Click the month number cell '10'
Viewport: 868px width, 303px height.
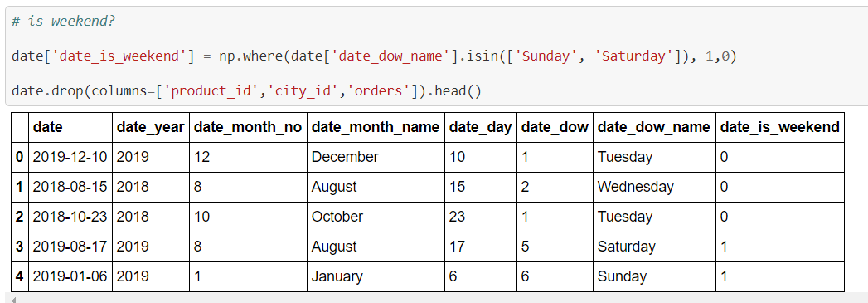click(x=248, y=217)
